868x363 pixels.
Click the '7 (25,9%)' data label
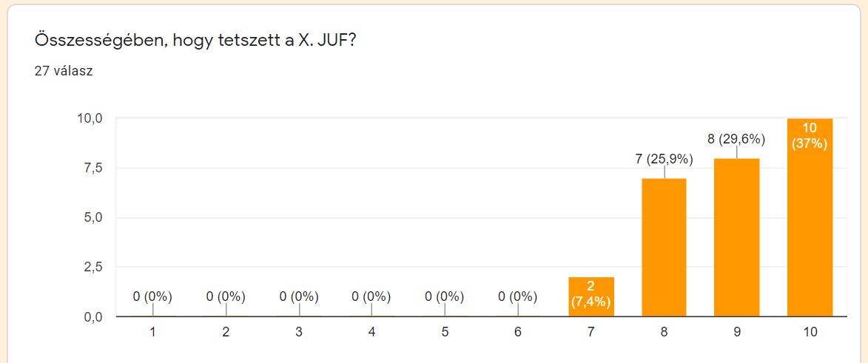pyautogui.click(x=664, y=157)
